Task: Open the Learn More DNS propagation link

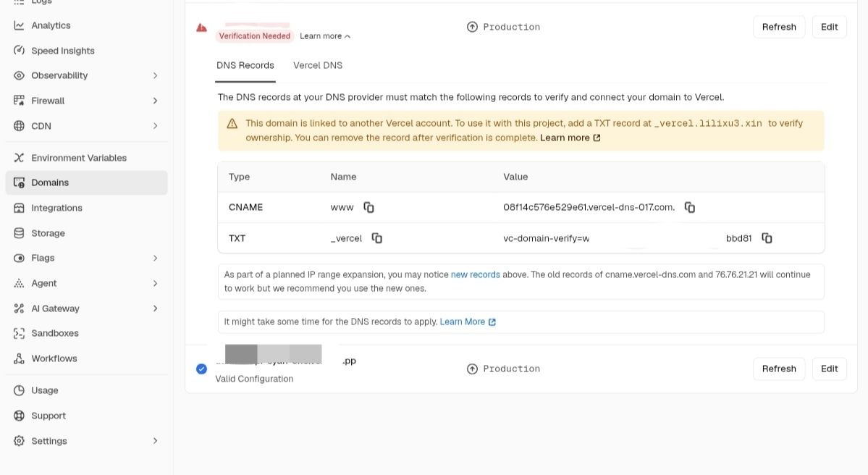Action: [x=468, y=321]
